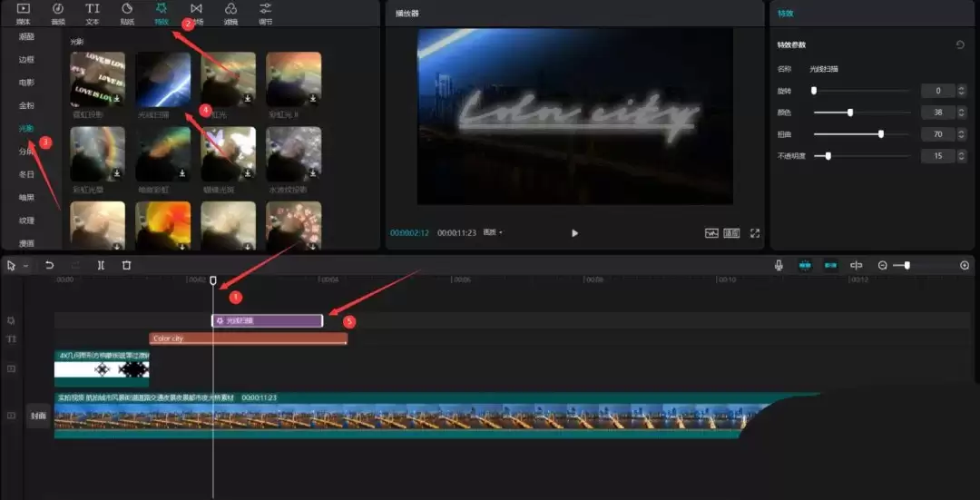Open the selection cursor mode dropdown arrow
Image resolution: width=980 pixels, height=500 pixels.
[x=25, y=266]
